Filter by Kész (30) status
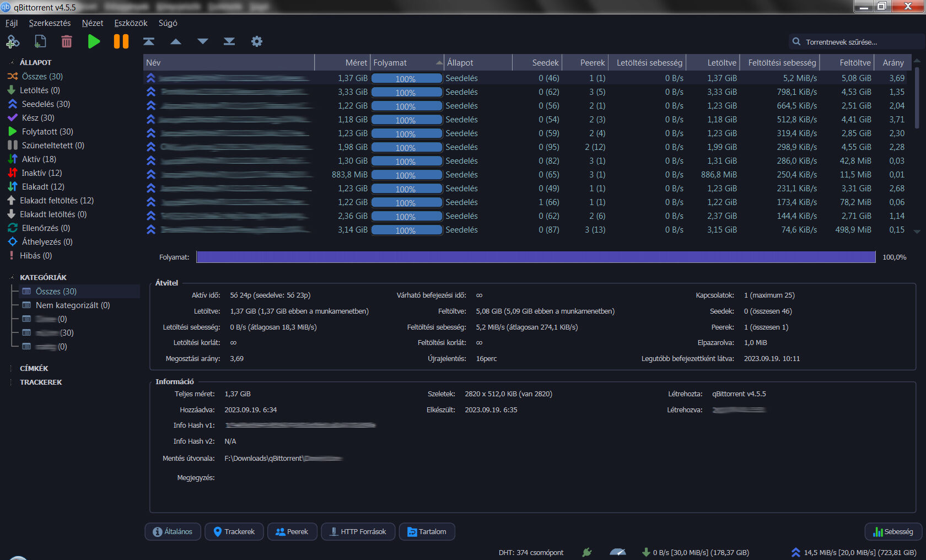Viewport: 926px width, 560px height. point(31,118)
